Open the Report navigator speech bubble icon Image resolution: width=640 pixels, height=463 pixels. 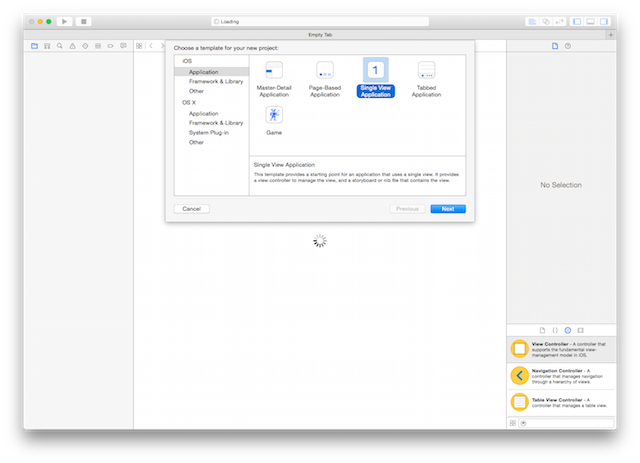pyautogui.click(x=123, y=46)
